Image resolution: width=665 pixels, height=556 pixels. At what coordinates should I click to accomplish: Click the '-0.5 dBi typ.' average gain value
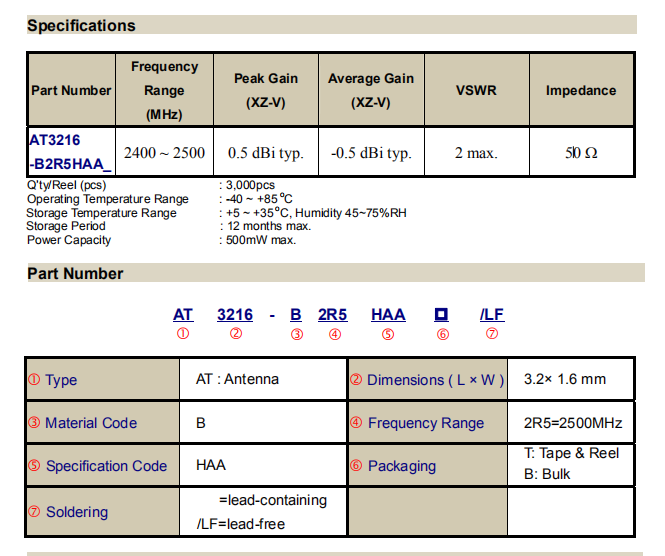click(x=371, y=153)
